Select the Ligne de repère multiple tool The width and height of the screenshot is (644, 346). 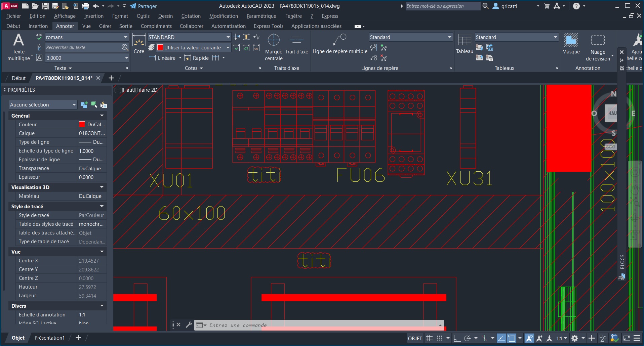pyautogui.click(x=339, y=45)
